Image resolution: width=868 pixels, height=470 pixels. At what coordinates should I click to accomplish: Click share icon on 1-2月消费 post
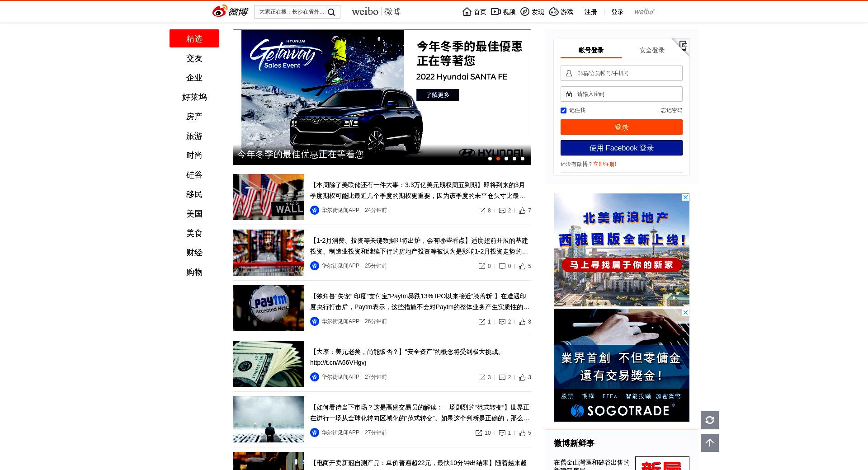(482, 266)
